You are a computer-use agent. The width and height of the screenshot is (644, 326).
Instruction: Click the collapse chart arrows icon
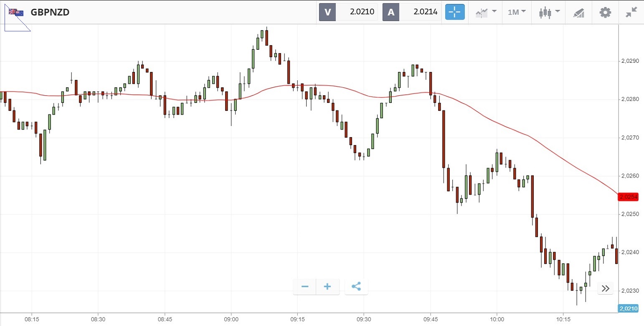click(631, 12)
